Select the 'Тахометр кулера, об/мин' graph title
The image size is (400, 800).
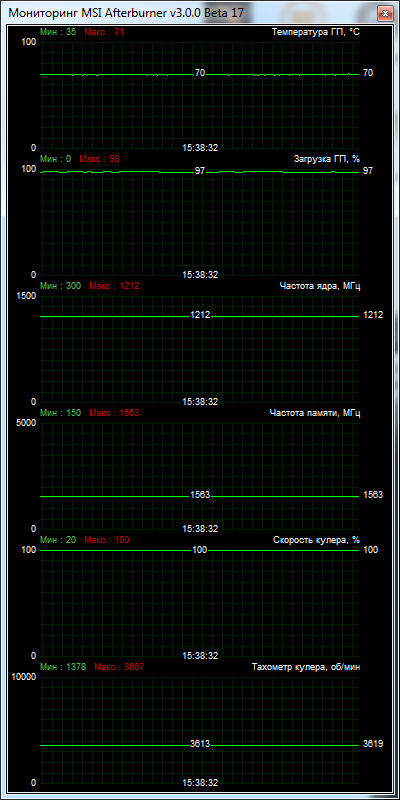[x=306, y=667]
